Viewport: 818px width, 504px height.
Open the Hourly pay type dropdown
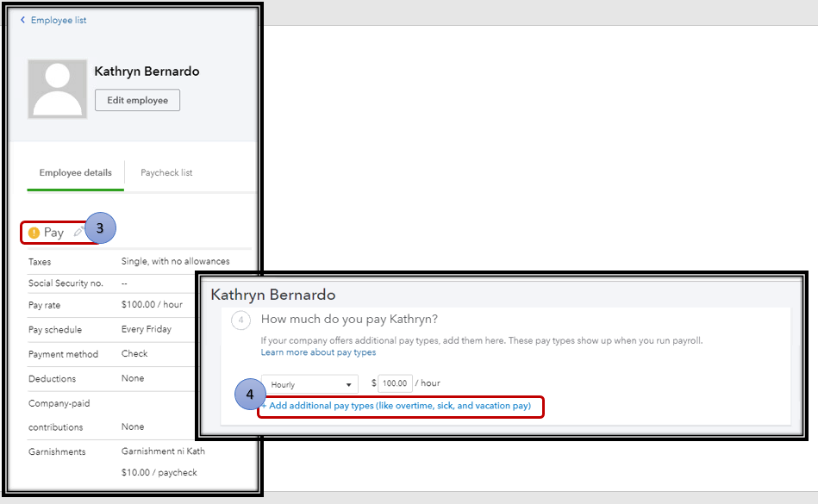pyautogui.click(x=310, y=384)
